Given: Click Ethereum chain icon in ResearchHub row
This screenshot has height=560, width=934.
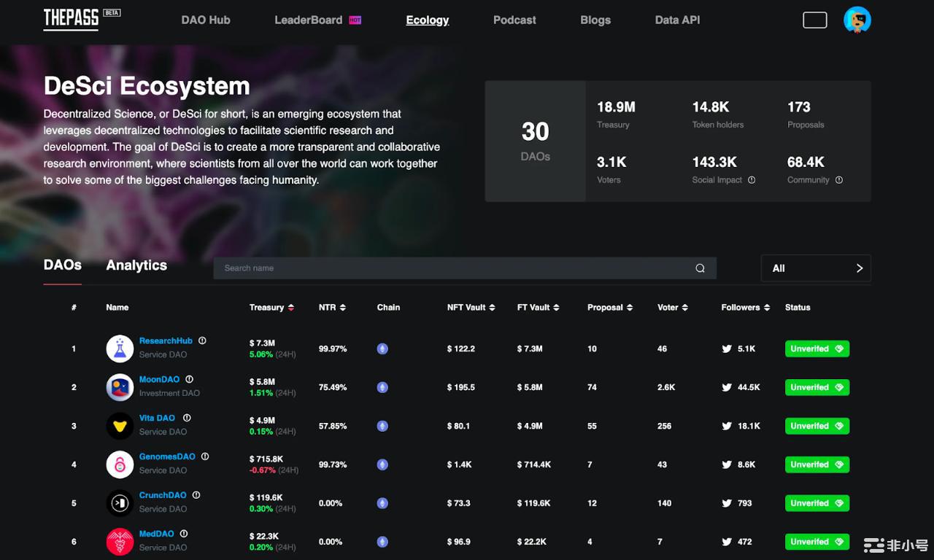Looking at the screenshot, I should point(382,349).
